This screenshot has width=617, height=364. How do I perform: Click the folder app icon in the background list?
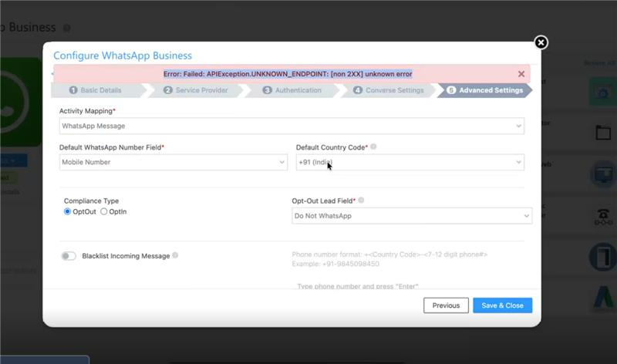pos(603,133)
